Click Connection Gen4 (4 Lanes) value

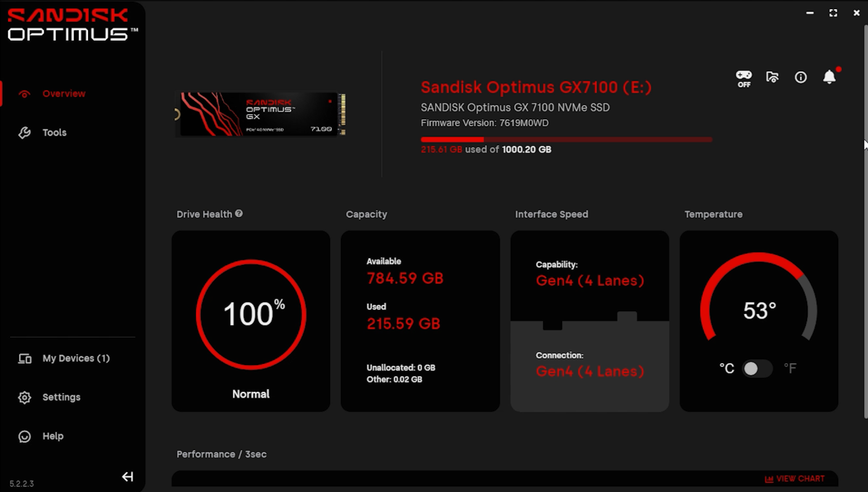click(x=590, y=371)
